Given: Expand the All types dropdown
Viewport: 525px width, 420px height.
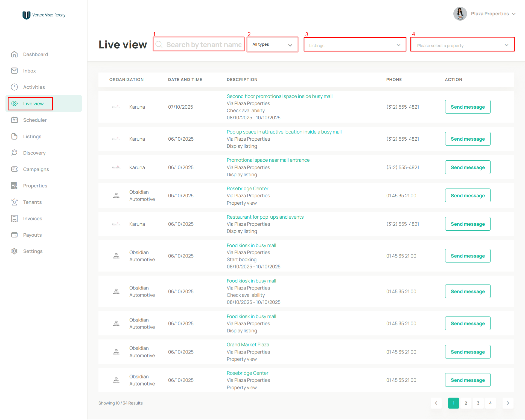Looking at the screenshot, I should point(272,45).
